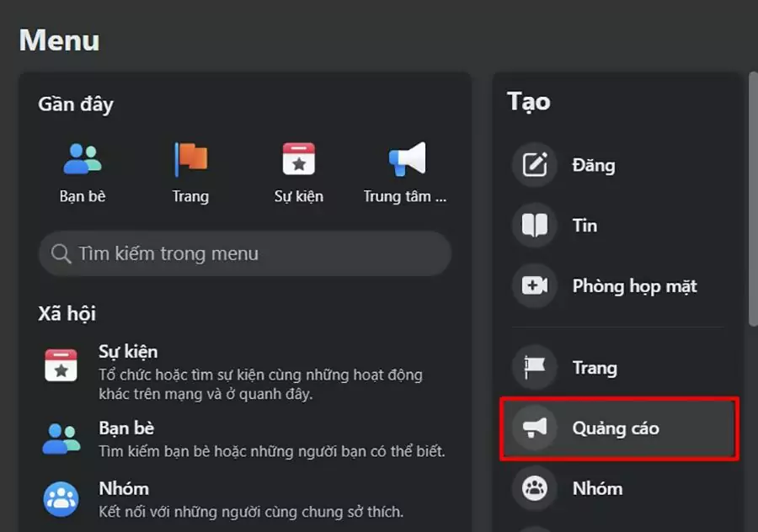The width and height of the screenshot is (758, 532).
Task: Click the Phòng họp mặt video camera icon
Action: tap(535, 285)
